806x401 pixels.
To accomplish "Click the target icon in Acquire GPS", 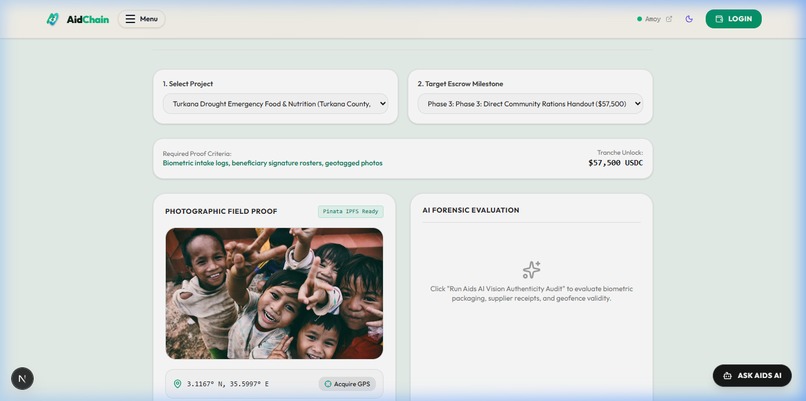I will point(328,384).
